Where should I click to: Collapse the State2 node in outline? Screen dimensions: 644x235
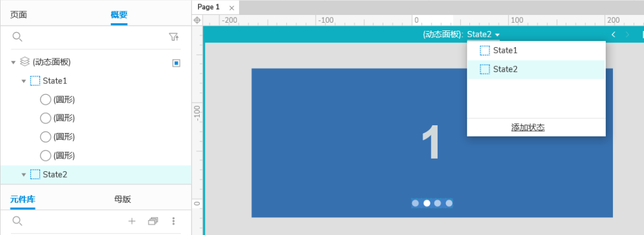(24, 175)
